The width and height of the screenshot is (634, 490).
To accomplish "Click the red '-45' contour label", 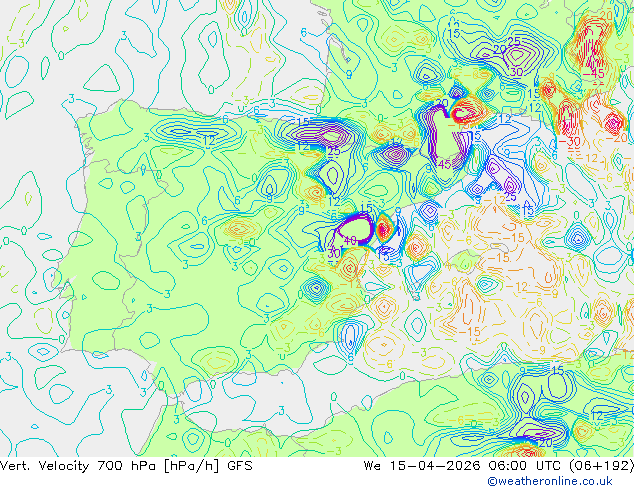I will pyautogui.click(x=593, y=74).
